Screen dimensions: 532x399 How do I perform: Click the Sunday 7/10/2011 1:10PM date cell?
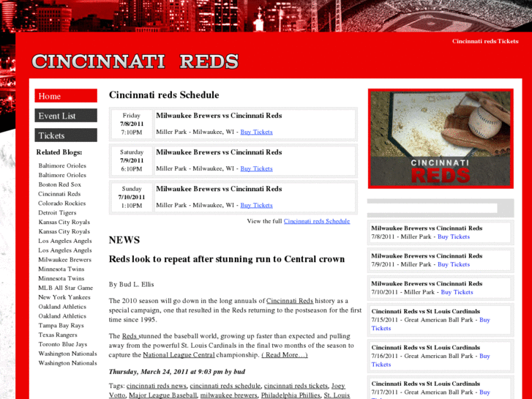132,197
